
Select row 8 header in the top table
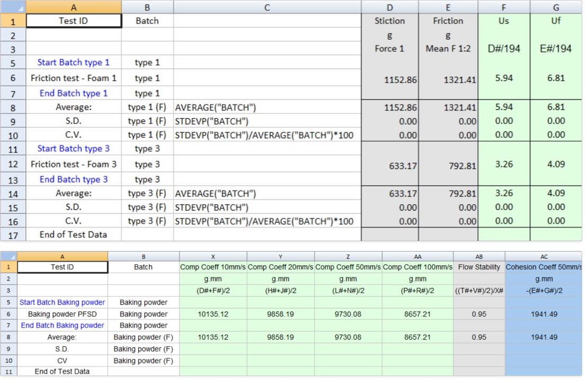(12, 107)
